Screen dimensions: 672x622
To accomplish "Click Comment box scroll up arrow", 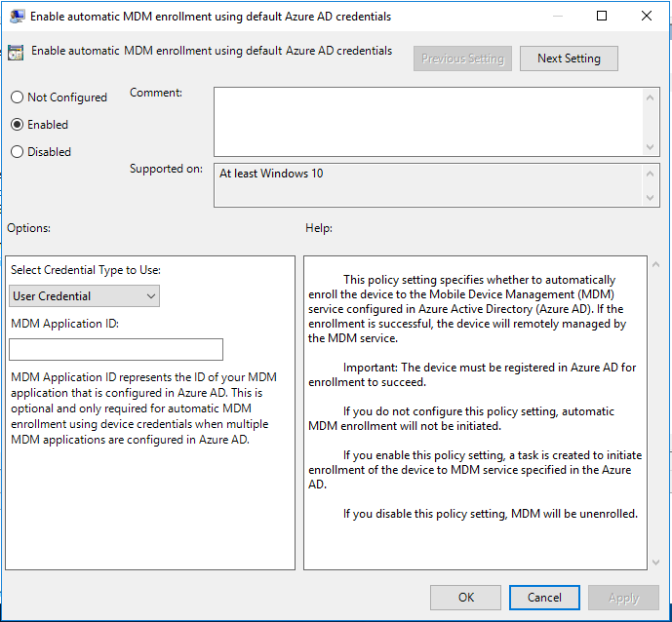I will [x=650, y=97].
